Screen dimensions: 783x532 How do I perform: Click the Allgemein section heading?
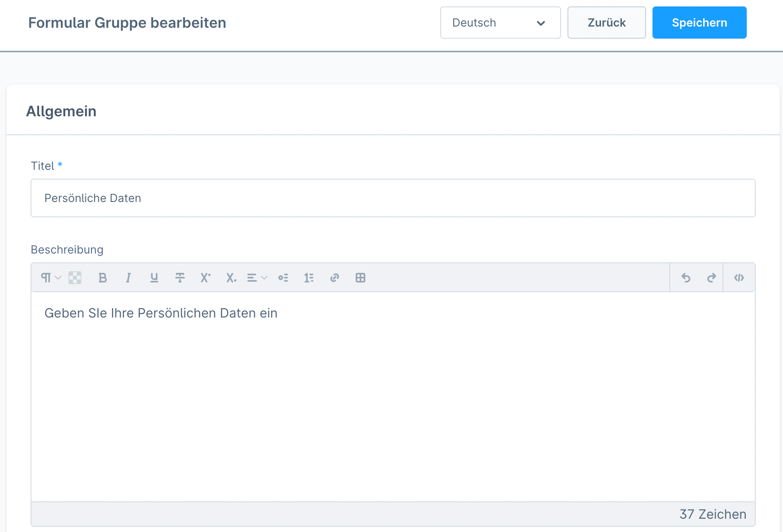click(x=61, y=111)
